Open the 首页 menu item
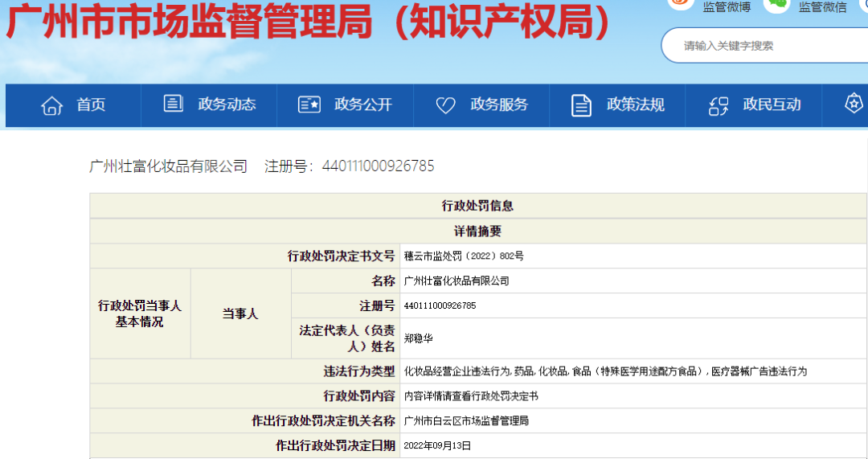 pos(91,105)
